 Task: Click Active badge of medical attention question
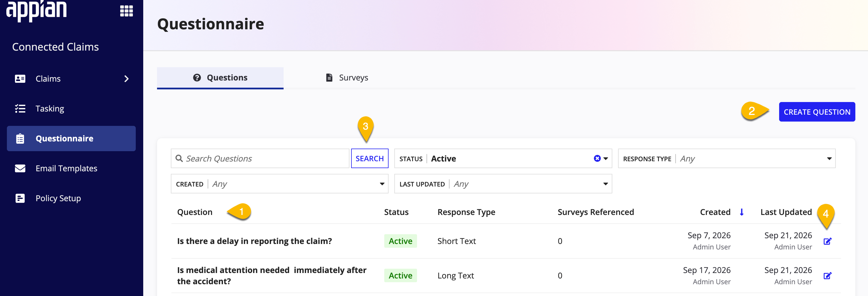(x=400, y=276)
